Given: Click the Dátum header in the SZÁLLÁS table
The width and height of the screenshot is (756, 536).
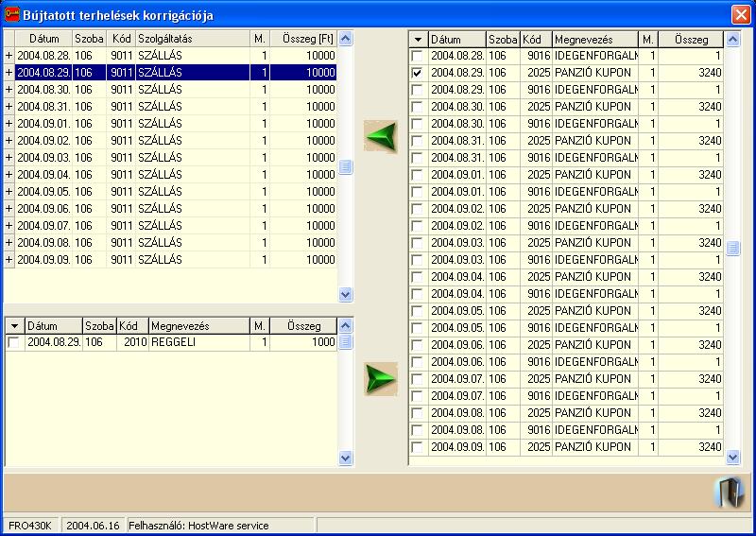Looking at the screenshot, I should click(x=43, y=39).
